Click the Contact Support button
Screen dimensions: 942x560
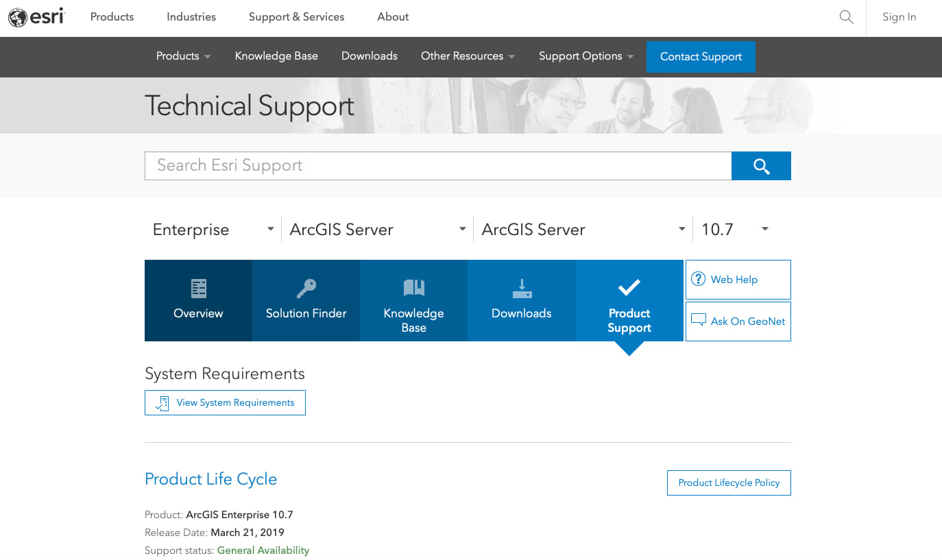pos(701,56)
